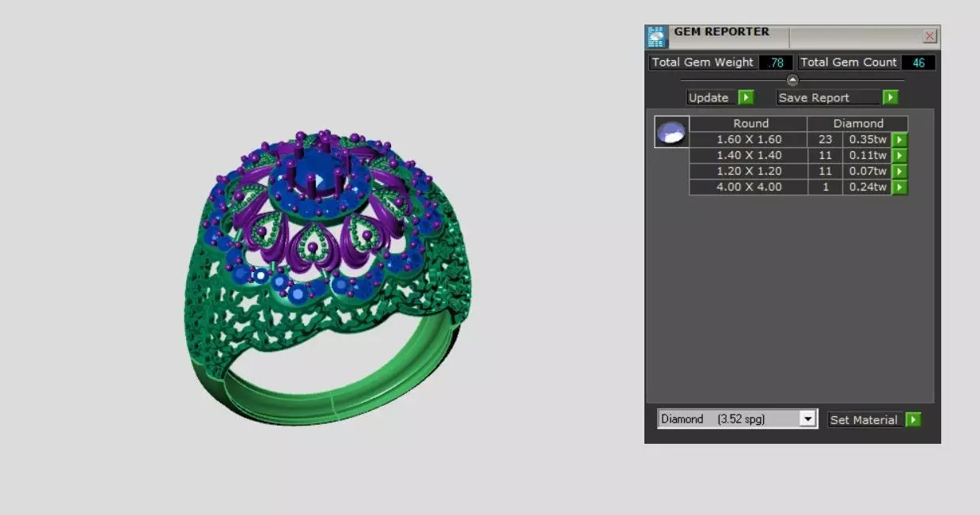Click the quantity 23 cell

[825, 140]
